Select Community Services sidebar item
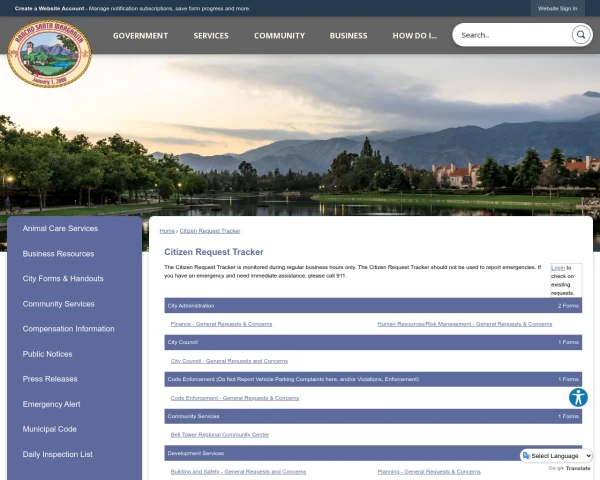The width and height of the screenshot is (600, 480). pyautogui.click(x=58, y=304)
